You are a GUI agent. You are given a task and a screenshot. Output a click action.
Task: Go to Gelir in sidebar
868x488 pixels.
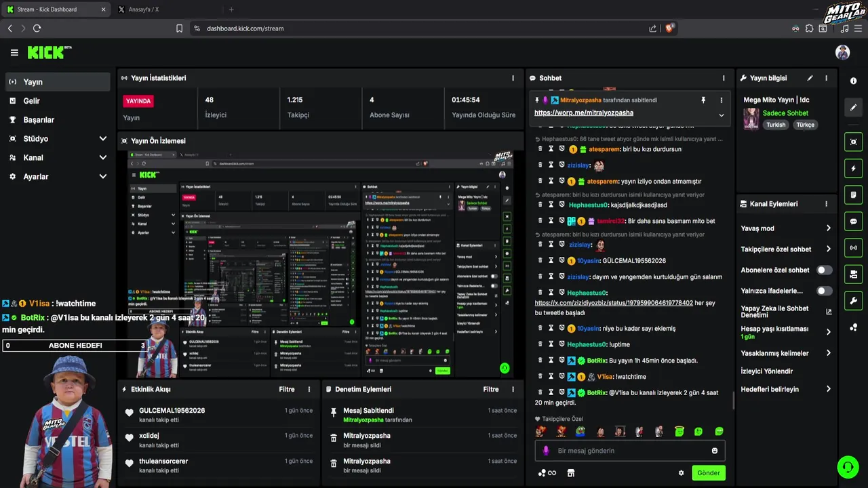pyautogui.click(x=58, y=100)
